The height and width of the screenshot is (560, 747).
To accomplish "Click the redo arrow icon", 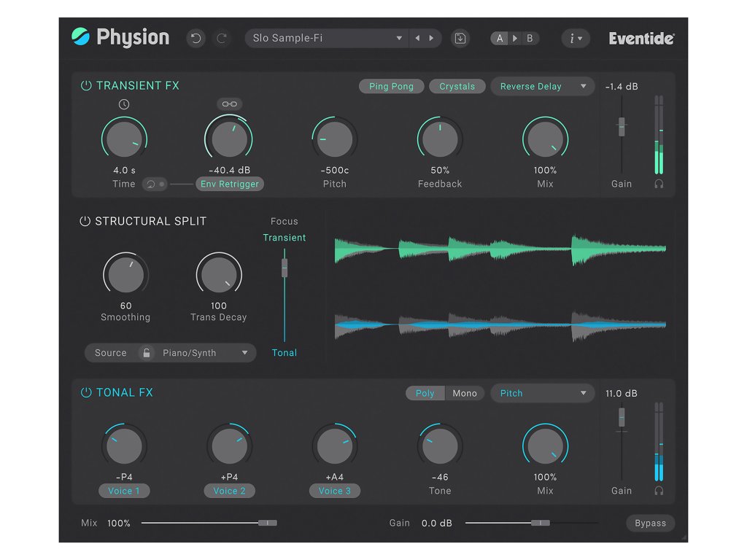I will pos(221,39).
